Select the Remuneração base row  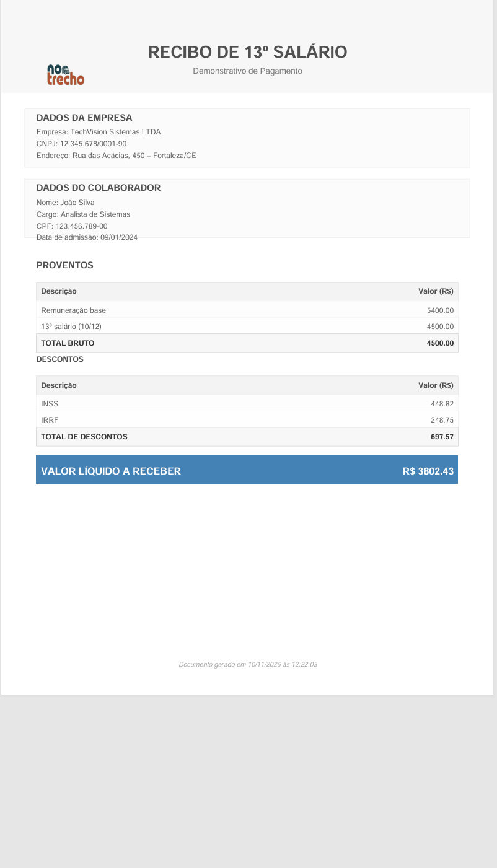247,310
